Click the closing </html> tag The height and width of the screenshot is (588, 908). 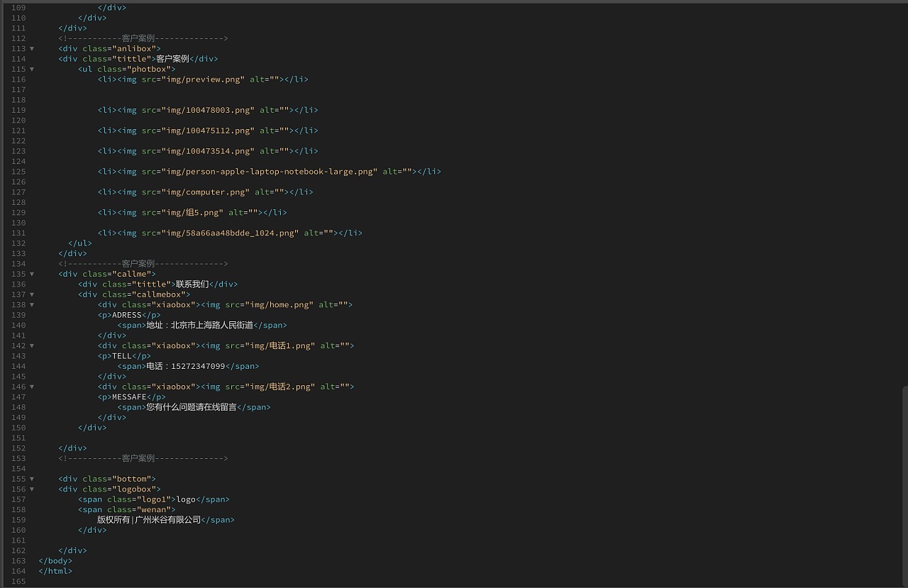click(55, 572)
